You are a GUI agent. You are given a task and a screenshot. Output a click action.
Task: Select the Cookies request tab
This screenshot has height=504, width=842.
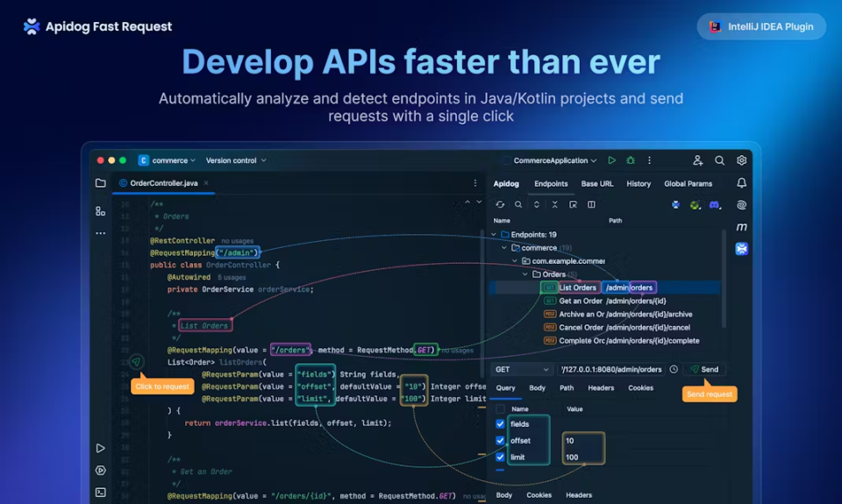(x=640, y=388)
